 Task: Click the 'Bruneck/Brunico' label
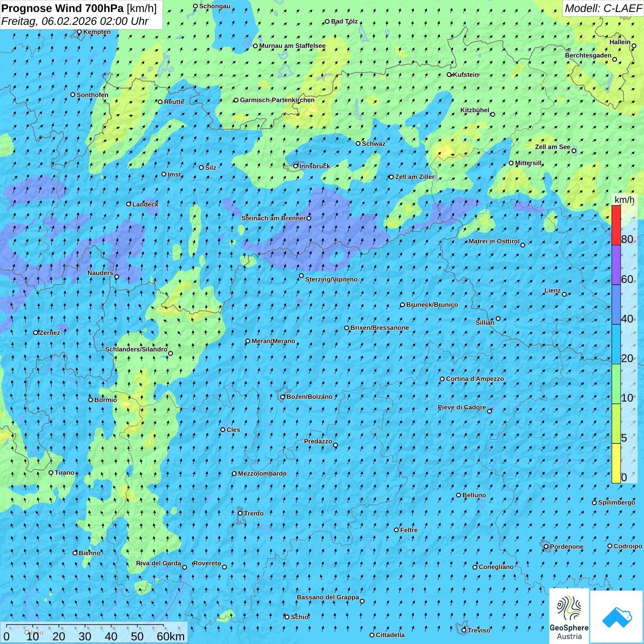[432, 305]
